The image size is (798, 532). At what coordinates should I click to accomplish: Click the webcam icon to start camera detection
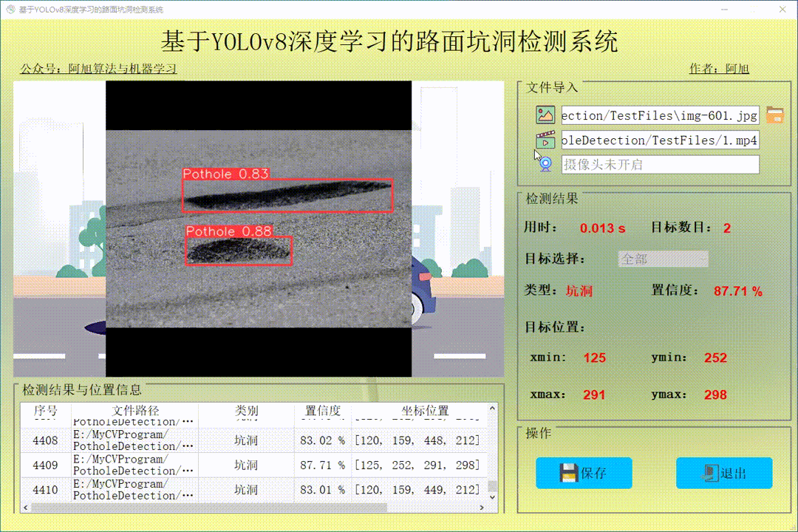point(545,164)
